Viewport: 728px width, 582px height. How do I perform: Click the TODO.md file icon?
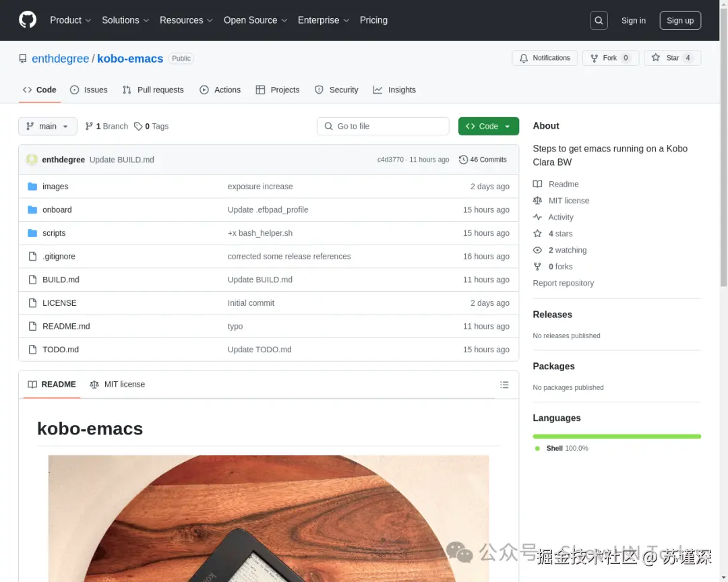(32, 350)
